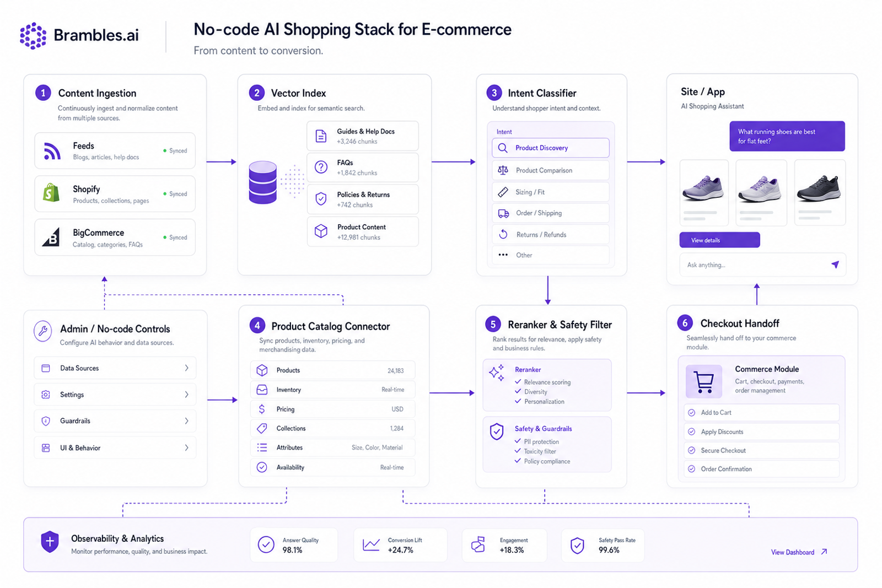Screen dimensions: 882x588
Task: Click the Order / Shipping truck icon
Action: (x=503, y=213)
